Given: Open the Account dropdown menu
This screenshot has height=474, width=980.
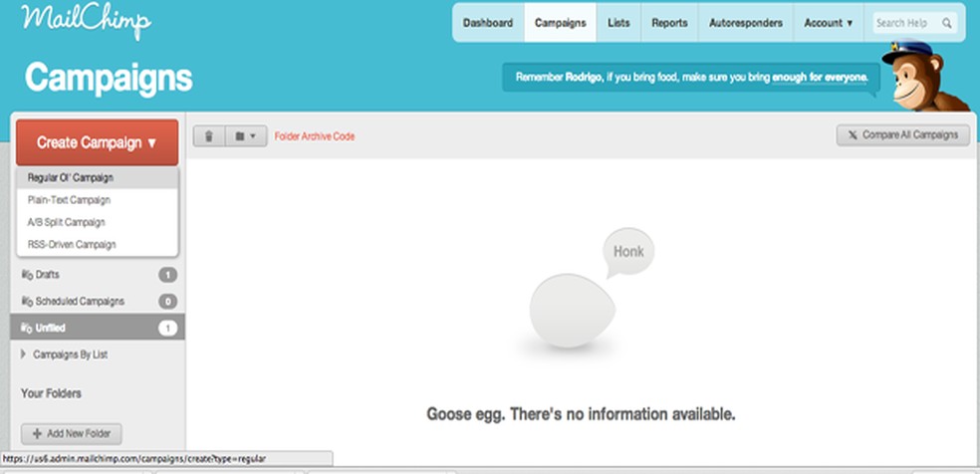Looking at the screenshot, I should 829,23.
